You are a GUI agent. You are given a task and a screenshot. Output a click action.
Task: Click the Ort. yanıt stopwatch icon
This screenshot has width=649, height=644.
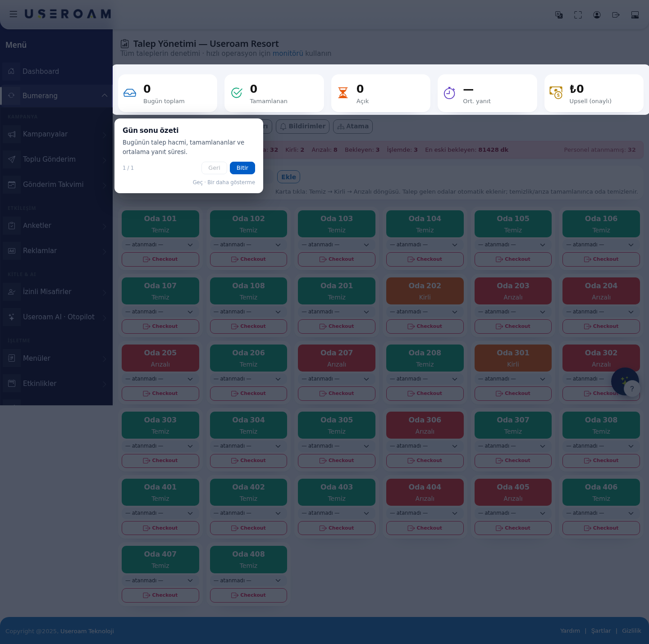pyautogui.click(x=449, y=93)
